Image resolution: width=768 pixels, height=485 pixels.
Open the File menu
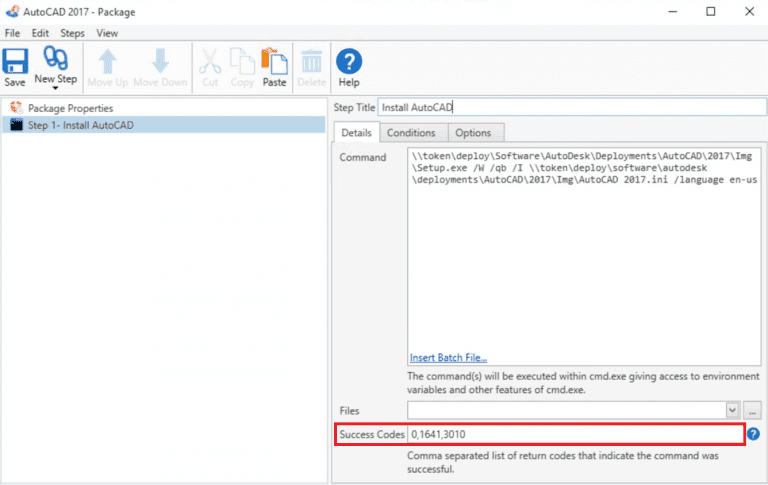(12, 33)
